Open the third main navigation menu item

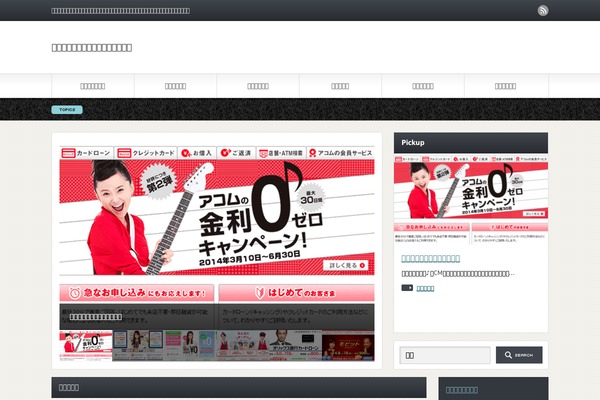click(x=258, y=86)
